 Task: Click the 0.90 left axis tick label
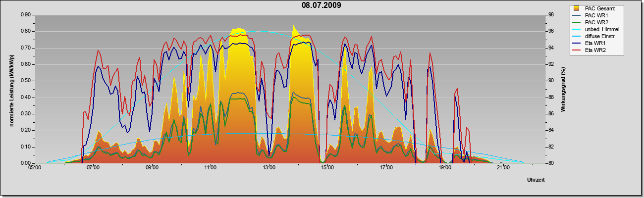[26, 15]
